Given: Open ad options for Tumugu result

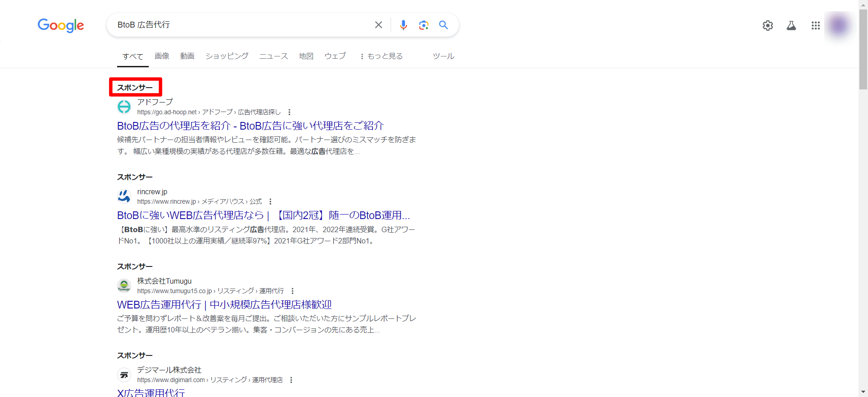Looking at the screenshot, I should pyautogui.click(x=292, y=291).
